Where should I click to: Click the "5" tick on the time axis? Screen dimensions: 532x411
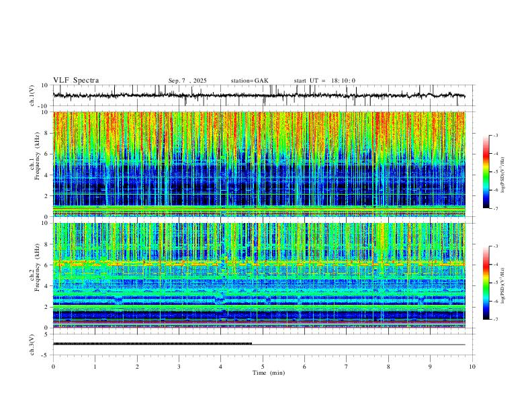tap(263, 367)
